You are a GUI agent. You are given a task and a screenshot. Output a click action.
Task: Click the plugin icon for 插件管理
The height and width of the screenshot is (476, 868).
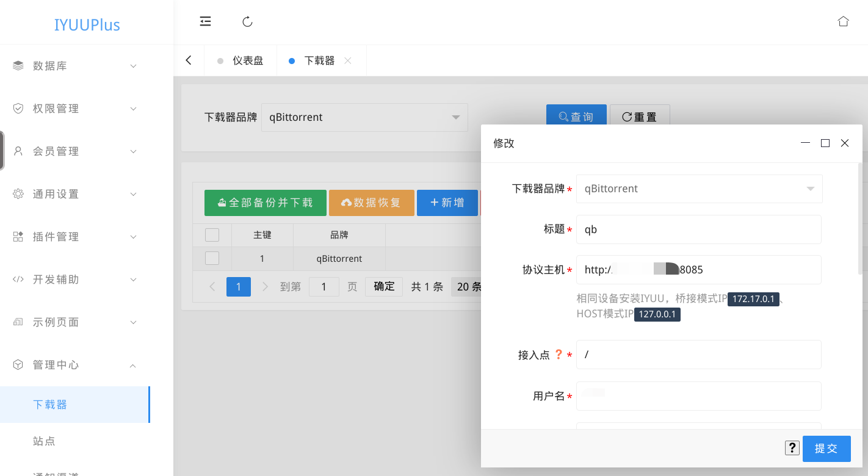click(18, 237)
